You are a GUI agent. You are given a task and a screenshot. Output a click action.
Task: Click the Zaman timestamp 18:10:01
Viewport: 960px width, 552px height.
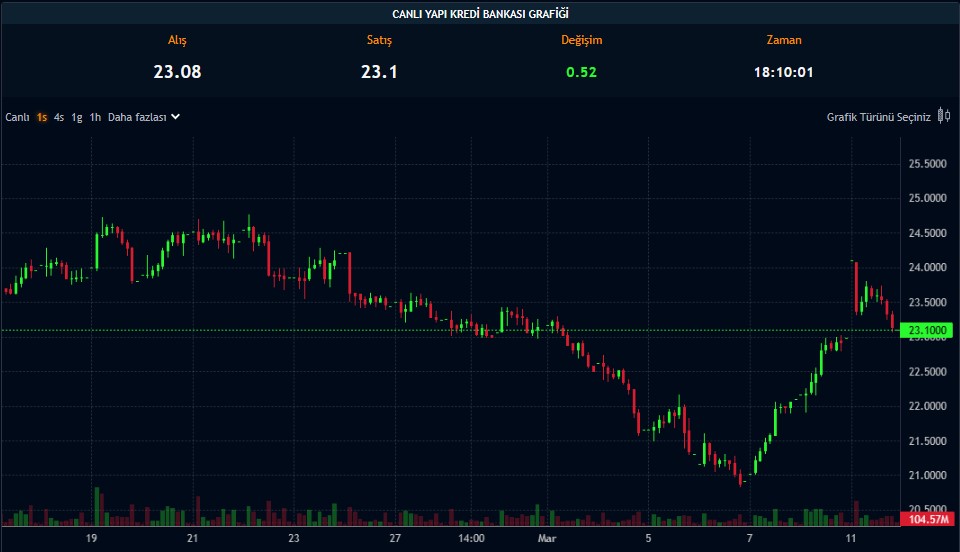pyautogui.click(x=783, y=72)
